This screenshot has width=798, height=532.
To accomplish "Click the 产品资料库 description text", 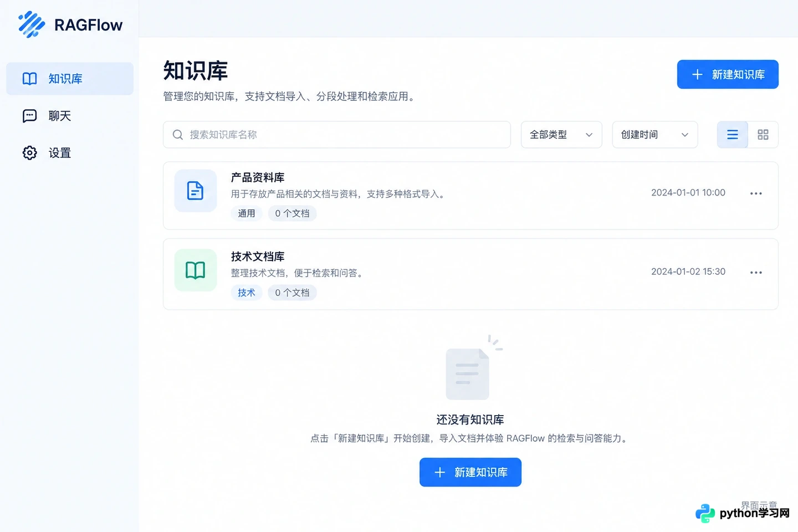I will tap(339, 194).
